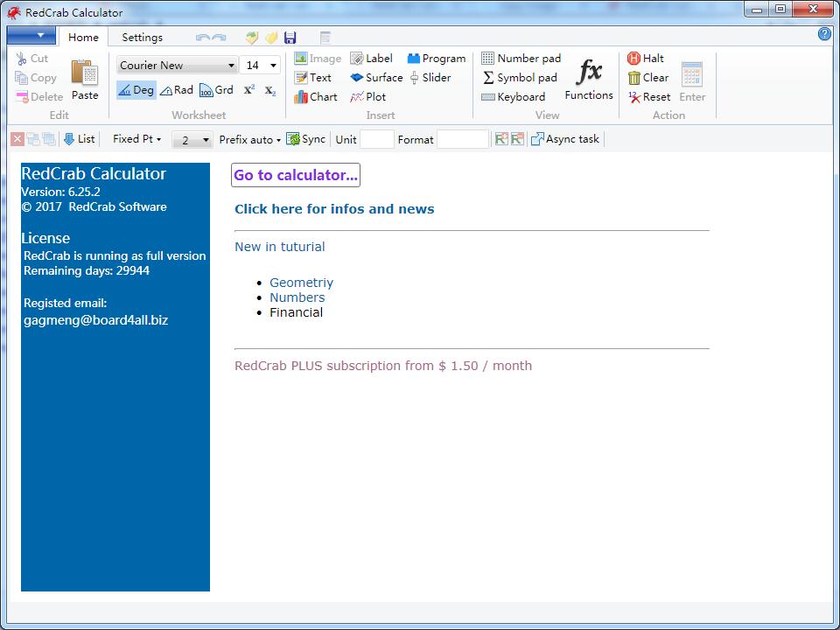
Task: Open the Fixed Pt format dropdown
Action: tap(137, 139)
